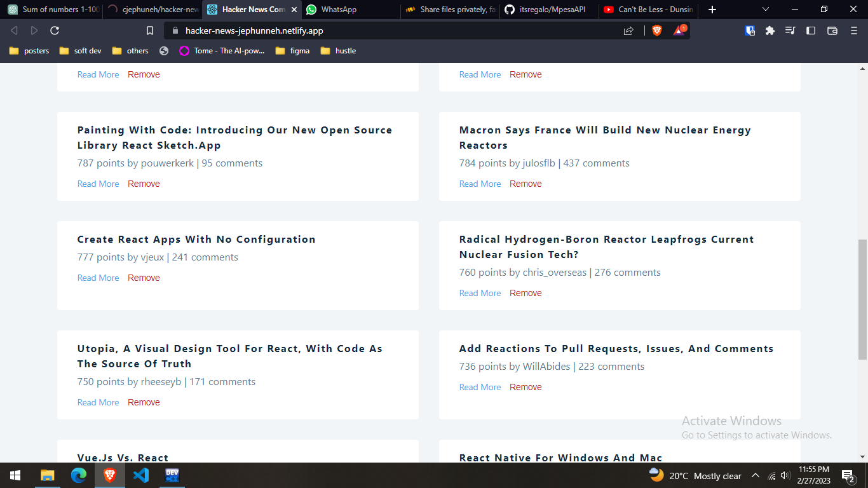The height and width of the screenshot is (488, 868).
Task: Open the hamburger settings menu
Action: (x=853, y=30)
